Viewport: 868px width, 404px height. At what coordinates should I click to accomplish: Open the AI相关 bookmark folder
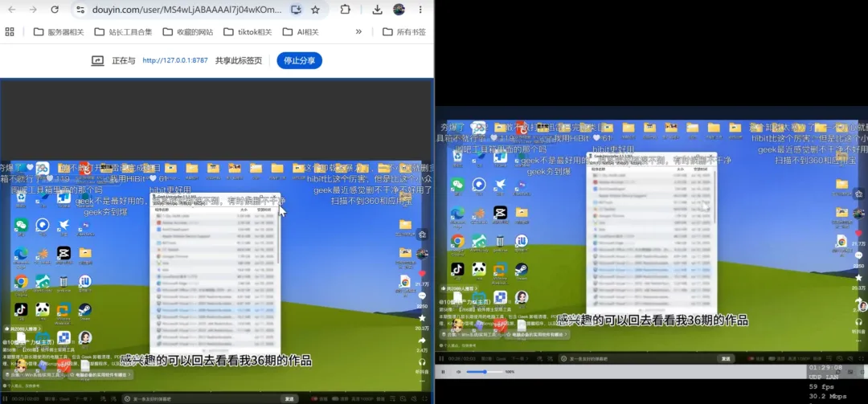click(301, 31)
